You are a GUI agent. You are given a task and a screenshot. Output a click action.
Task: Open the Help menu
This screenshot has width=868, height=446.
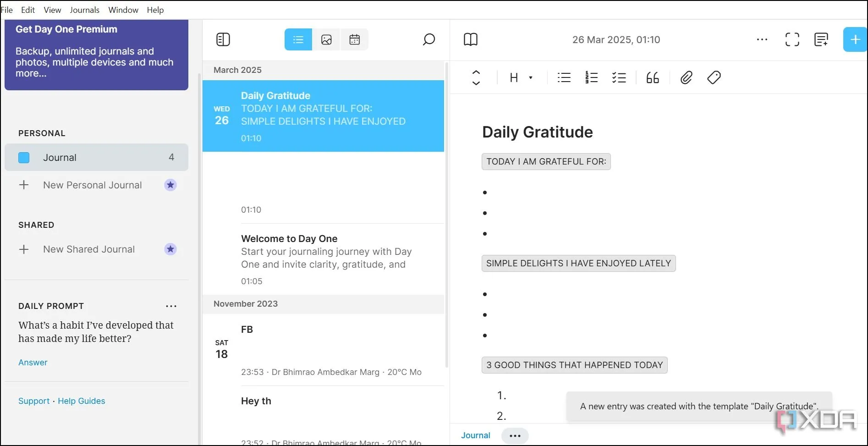(155, 10)
